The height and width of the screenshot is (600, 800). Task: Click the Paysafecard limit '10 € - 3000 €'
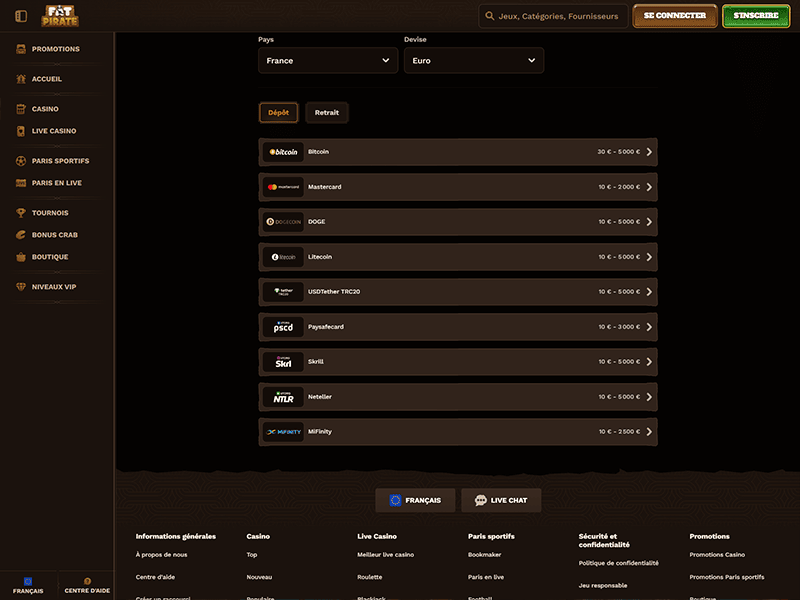coord(619,327)
